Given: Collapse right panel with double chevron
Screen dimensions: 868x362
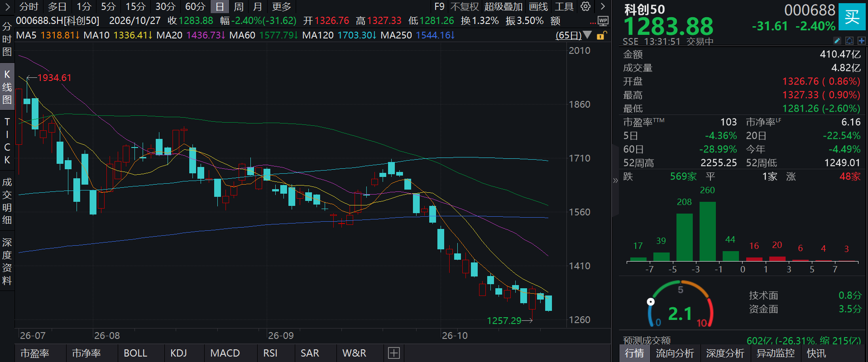Looking at the screenshot, I should pos(615,181).
